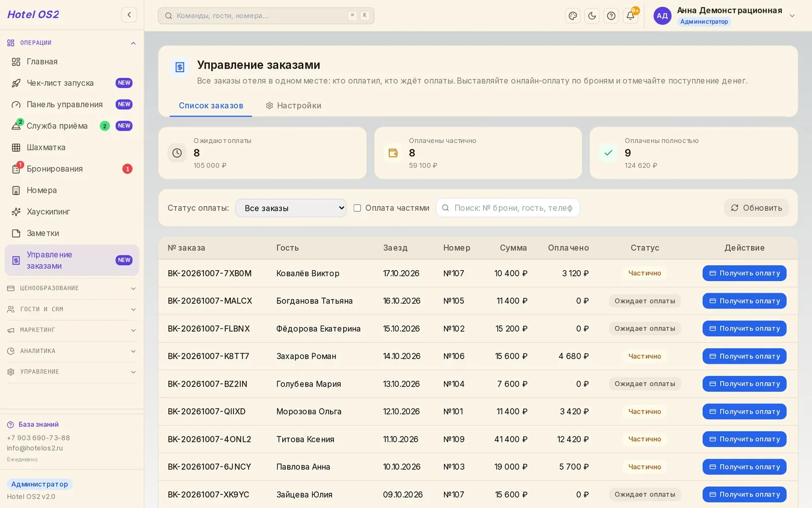Open Чек-лист запуска in sidebar
The height and width of the screenshot is (508, 812).
[x=72, y=83]
